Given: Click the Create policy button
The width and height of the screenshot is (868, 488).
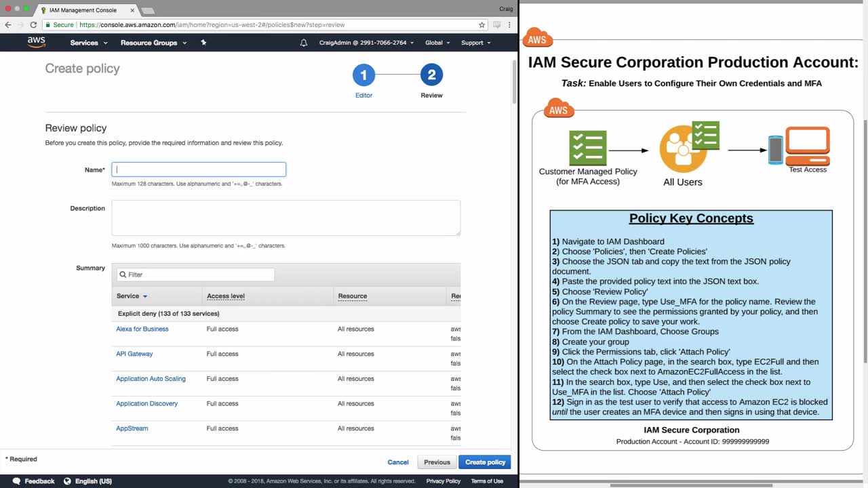Looking at the screenshot, I should 485,462.
